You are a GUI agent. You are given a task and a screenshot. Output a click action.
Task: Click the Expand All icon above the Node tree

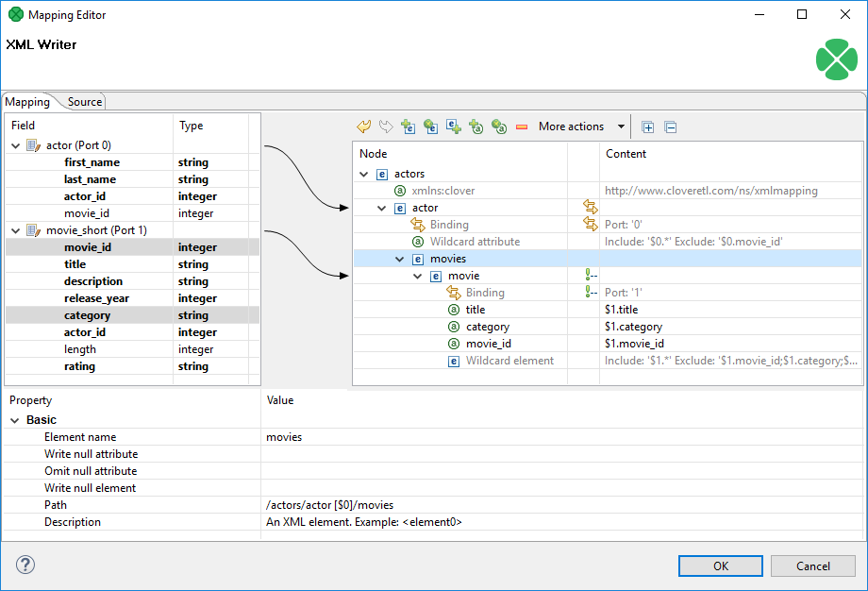coord(647,126)
